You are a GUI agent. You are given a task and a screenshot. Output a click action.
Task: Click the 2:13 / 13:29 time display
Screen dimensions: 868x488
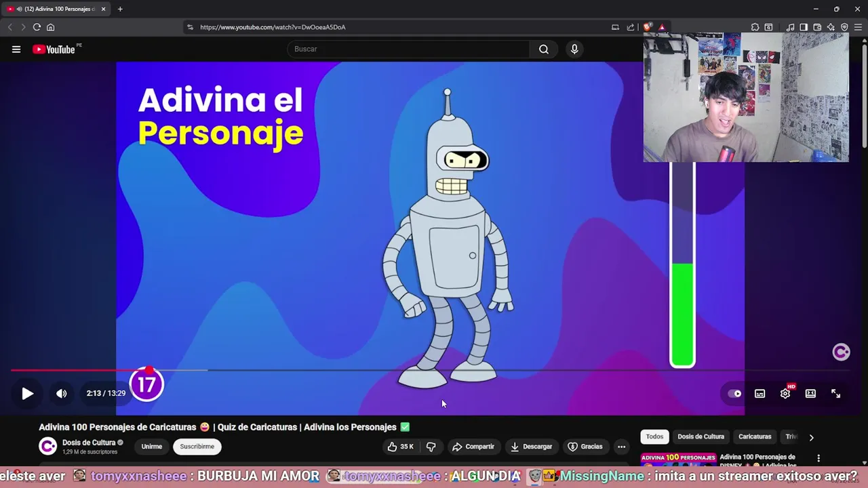click(106, 393)
